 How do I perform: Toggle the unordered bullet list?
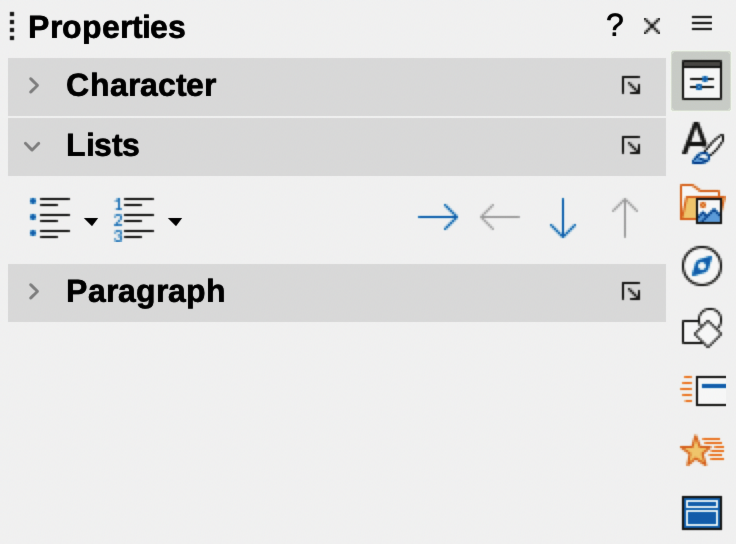coord(51,217)
